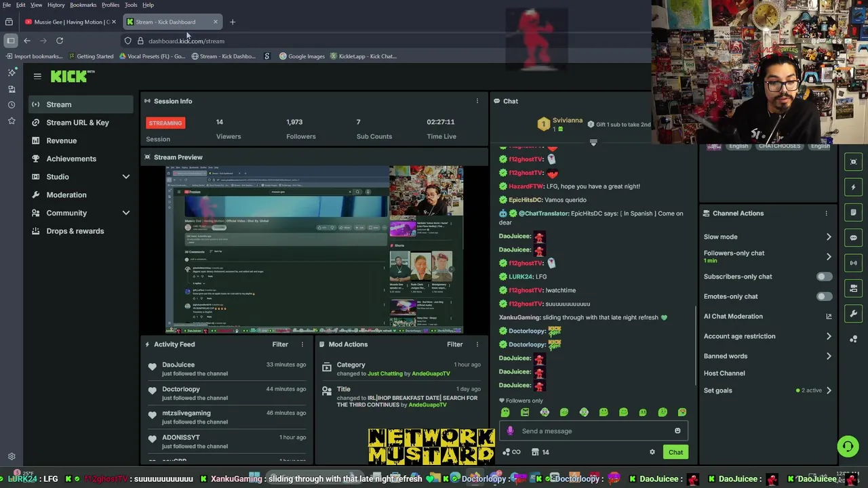This screenshot has height=488, width=868.
Task: Click the lightning bolt icon in right rail
Action: click(x=854, y=187)
